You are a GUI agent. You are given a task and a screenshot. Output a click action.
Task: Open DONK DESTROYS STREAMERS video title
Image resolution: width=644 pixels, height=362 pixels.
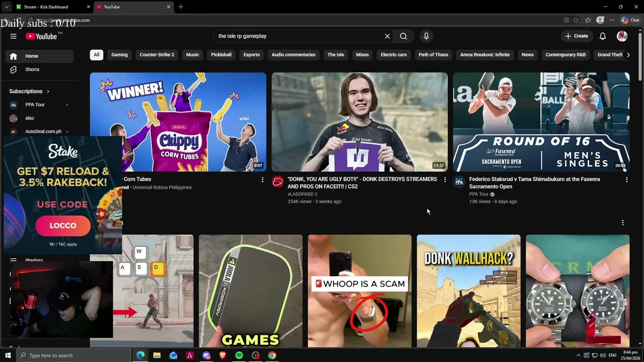362,183
